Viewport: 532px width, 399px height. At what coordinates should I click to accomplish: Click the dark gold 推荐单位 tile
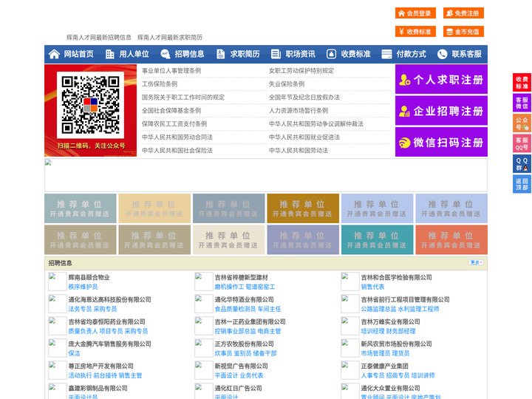click(x=303, y=208)
